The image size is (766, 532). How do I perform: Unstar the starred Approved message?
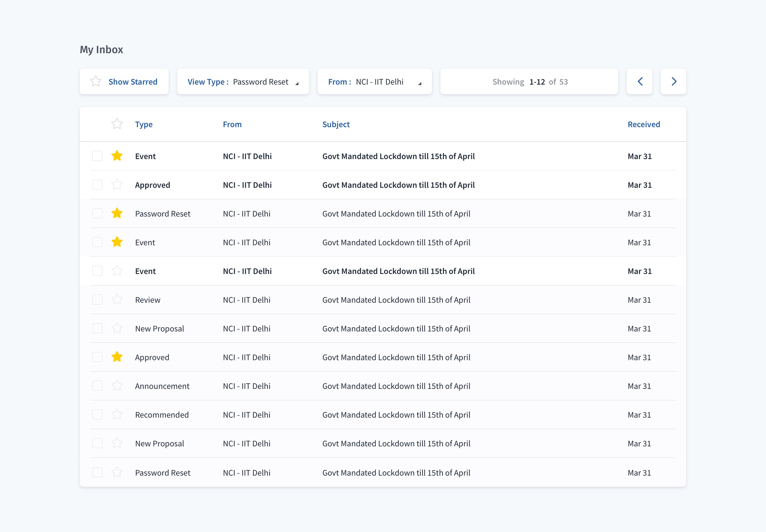[117, 357]
